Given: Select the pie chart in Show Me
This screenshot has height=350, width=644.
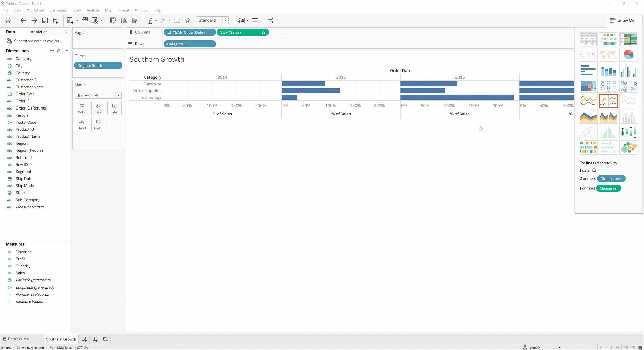Looking at the screenshot, I should (628, 55).
